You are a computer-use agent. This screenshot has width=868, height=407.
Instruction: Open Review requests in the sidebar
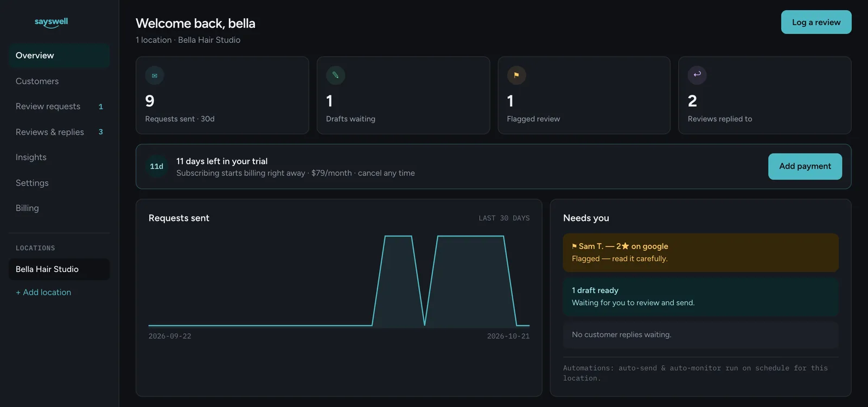[x=59, y=106]
